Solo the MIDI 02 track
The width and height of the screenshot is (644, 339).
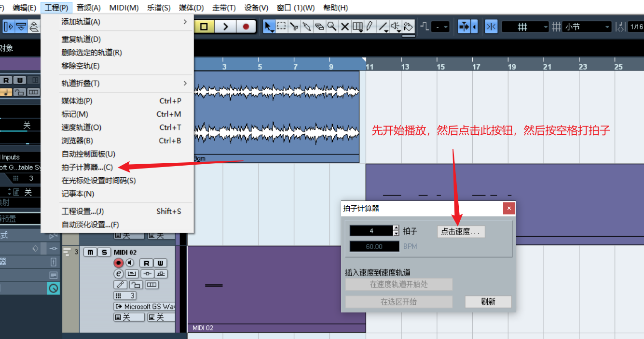(104, 252)
